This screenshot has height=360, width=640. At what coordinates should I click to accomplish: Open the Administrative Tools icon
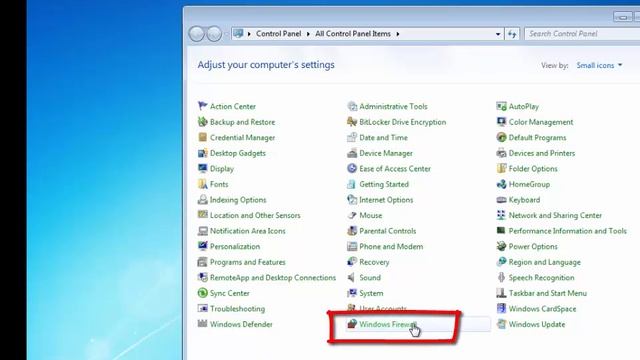(352, 106)
